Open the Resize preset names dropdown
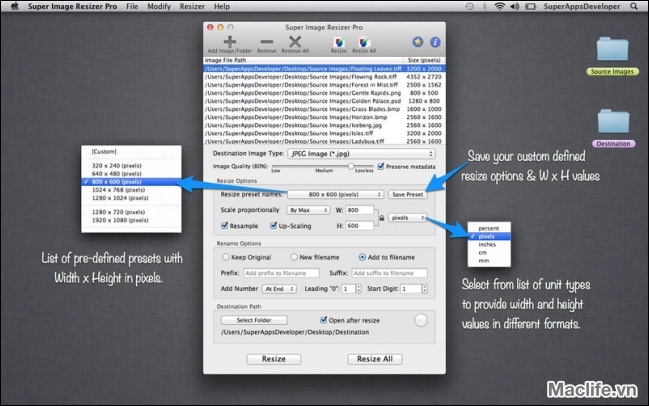The height and width of the screenshot is (406, 649). click(335, 194)
